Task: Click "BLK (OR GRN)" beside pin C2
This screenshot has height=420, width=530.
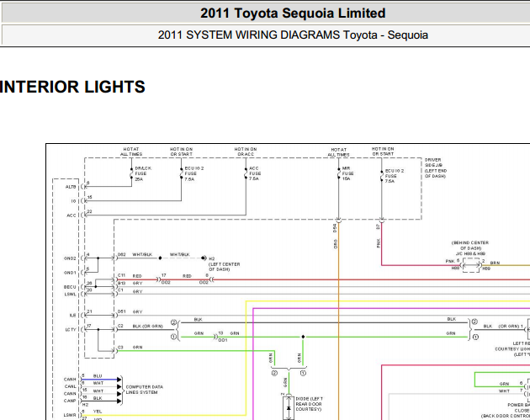Action: tap(148, 327)
